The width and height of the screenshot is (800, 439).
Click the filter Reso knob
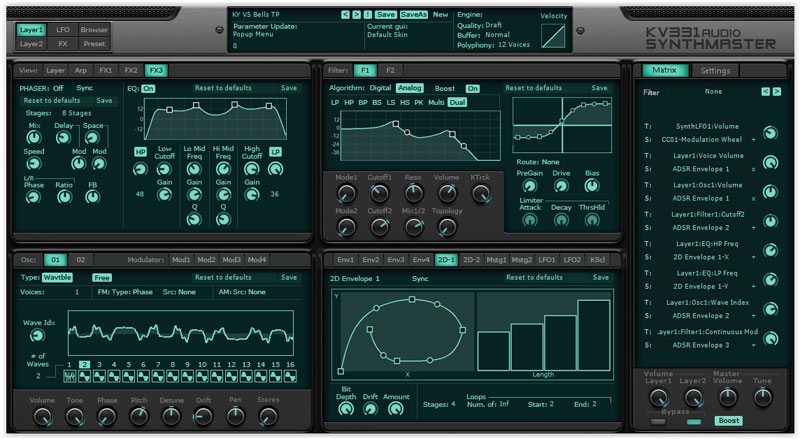tap(413, 194)
